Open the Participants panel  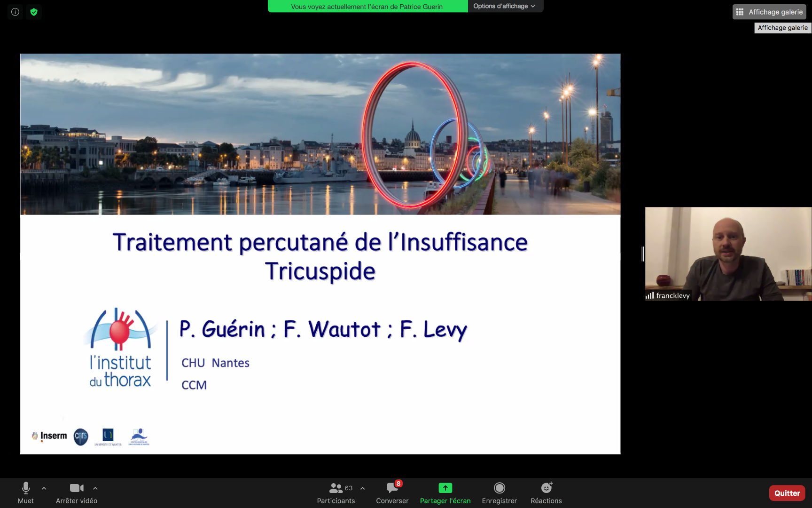click(336, 493)
